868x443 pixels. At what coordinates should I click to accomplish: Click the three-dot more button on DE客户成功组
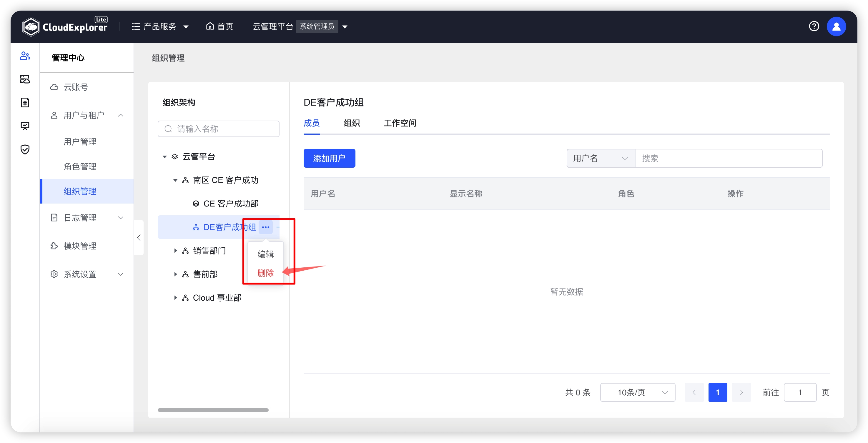265,227
